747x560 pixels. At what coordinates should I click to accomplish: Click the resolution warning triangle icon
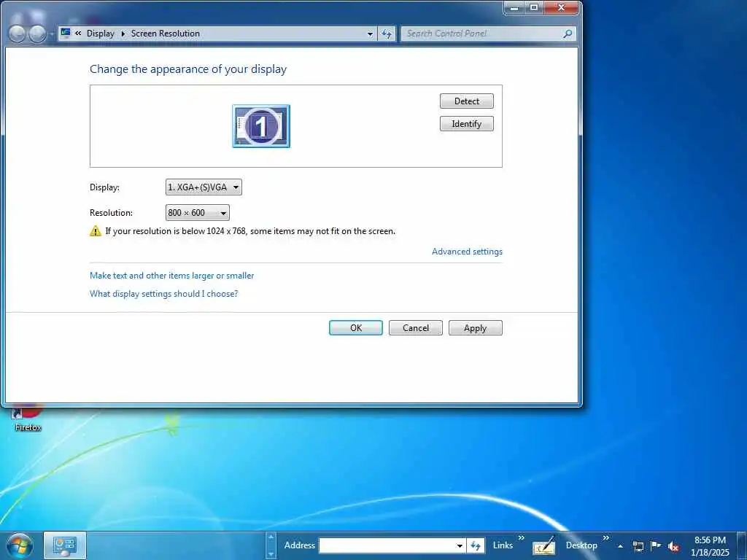pos(96,231)
